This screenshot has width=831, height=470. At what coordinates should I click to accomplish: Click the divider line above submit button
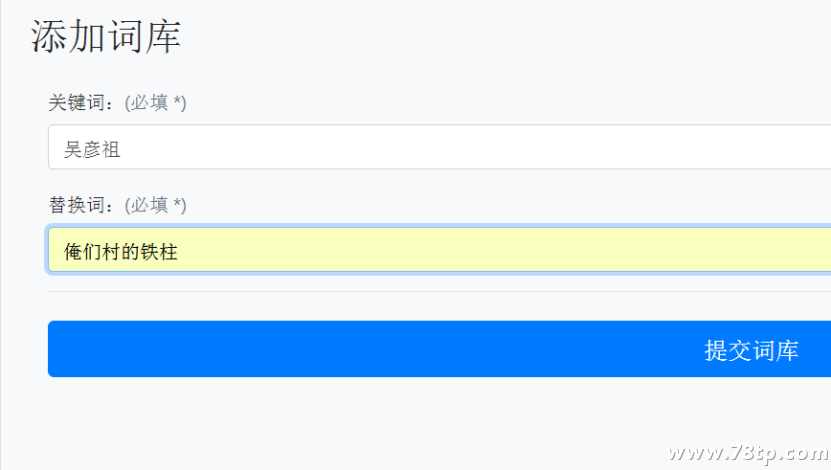pyautogui.click(x=439, y=291)
